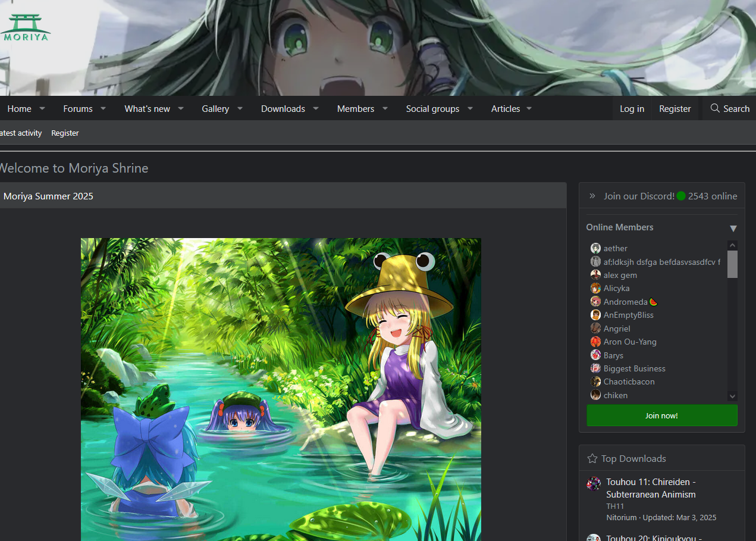Expand the Articles dropdown arrow
The width and height of the screenshot is (756, 541).
click(x=529, y=108)
